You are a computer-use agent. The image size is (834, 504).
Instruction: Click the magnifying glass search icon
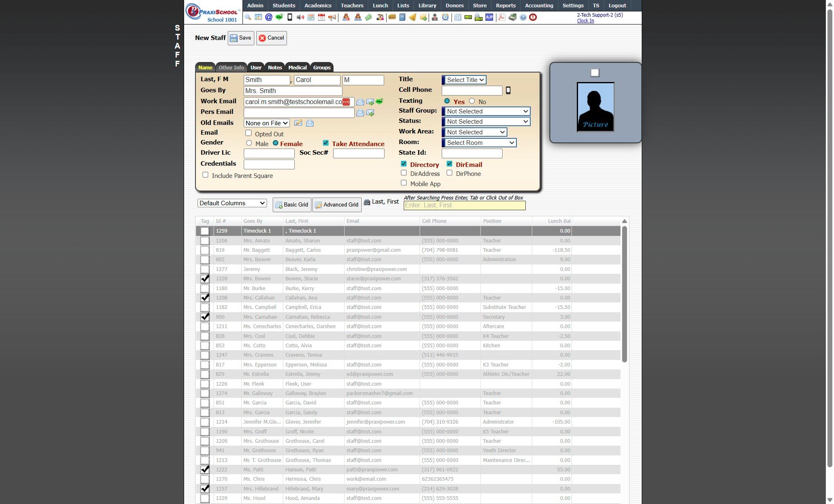coord(248,17)
